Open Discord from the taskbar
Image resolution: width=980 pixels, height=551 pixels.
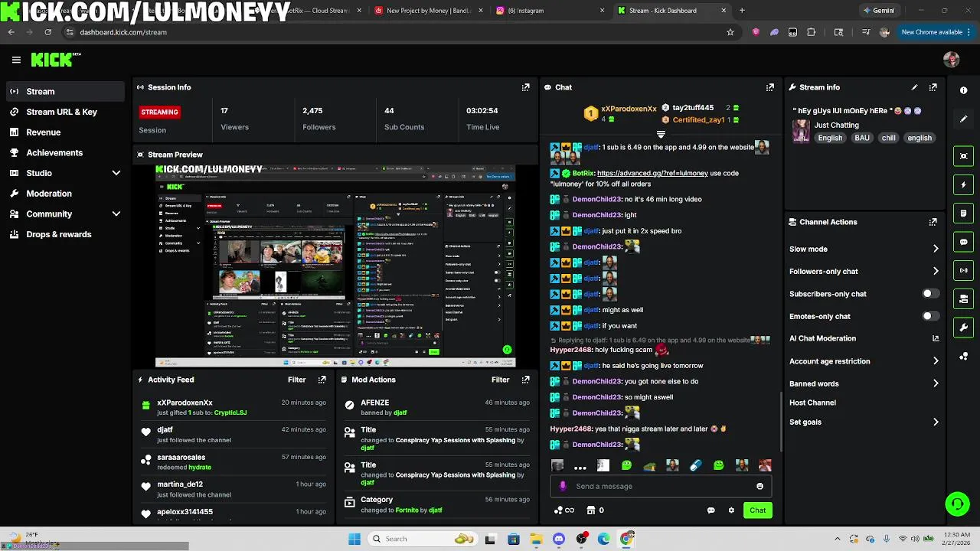(x=559, y=539)
